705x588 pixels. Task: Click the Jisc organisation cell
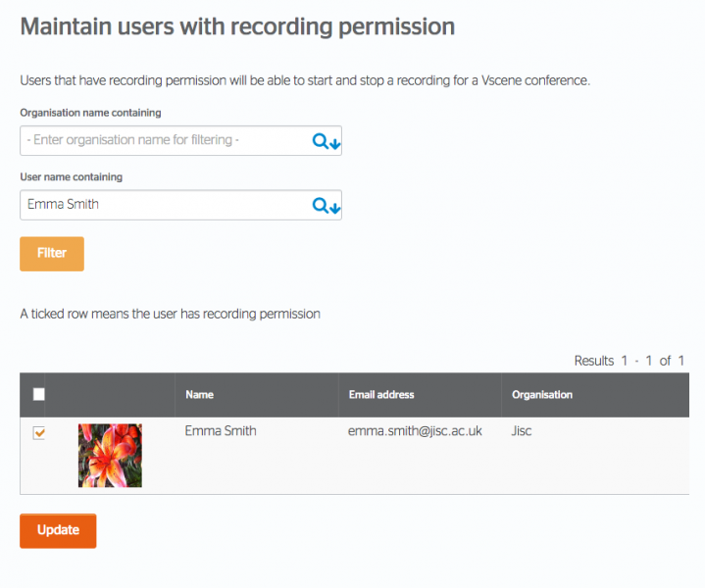pos(522,431)
